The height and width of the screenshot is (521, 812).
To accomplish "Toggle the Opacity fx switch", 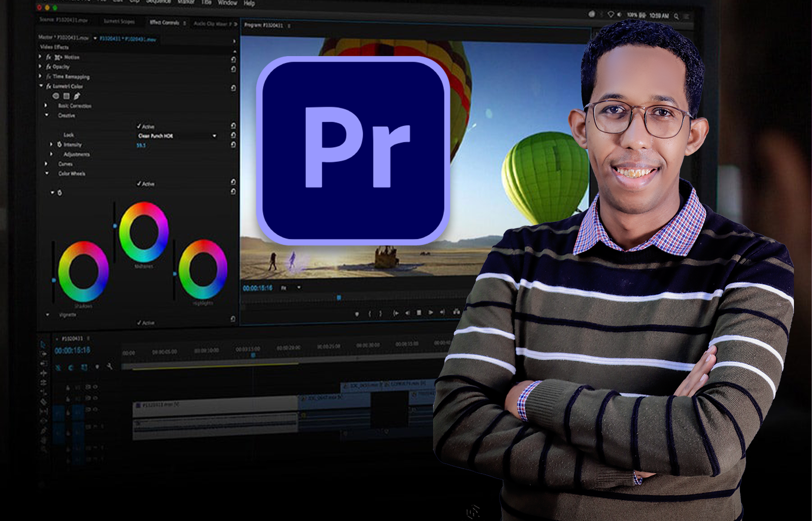I will pos(49,66).
